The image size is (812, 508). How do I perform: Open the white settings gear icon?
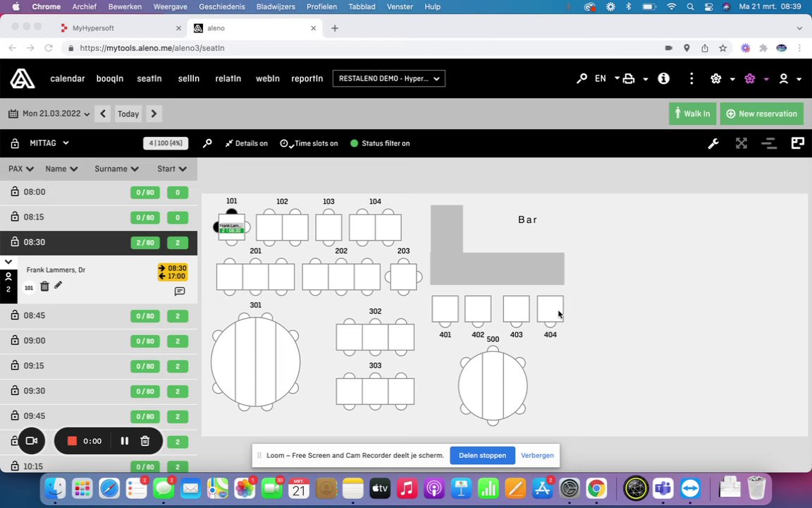tap(715, 79)
